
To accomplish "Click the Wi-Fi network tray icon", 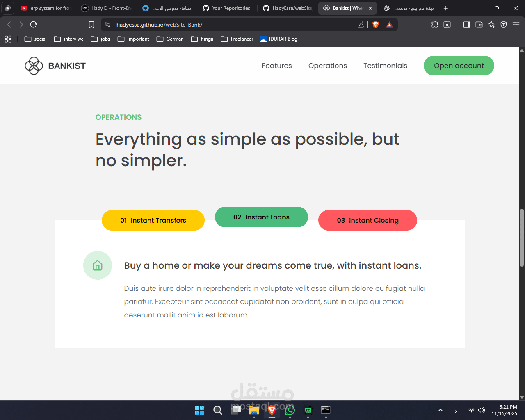I will [x=472, y=410].
